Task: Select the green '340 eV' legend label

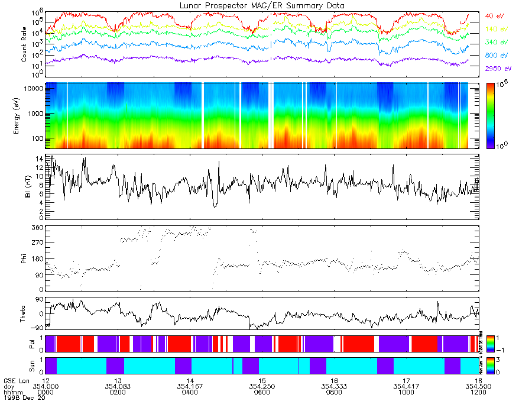Action: tap(497, 43)
